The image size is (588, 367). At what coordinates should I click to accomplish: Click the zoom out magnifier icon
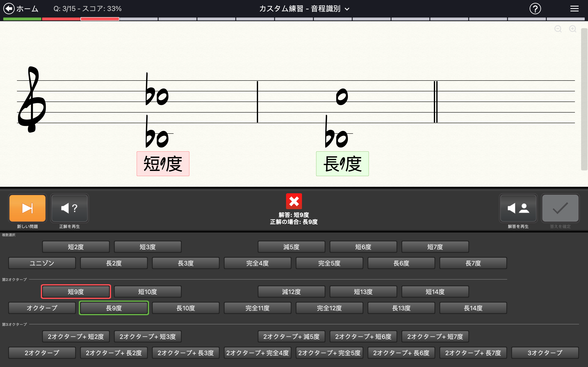click(558, 29)
